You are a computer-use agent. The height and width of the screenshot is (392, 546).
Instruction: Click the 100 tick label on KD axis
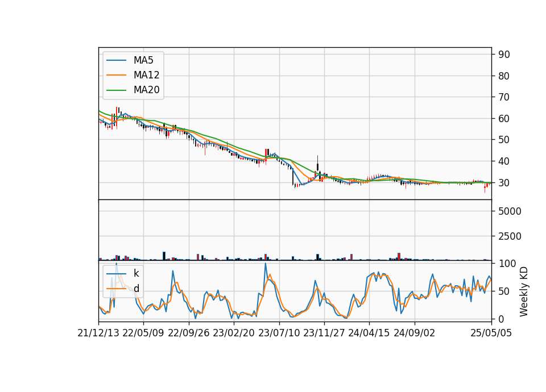tap(507, 263)
